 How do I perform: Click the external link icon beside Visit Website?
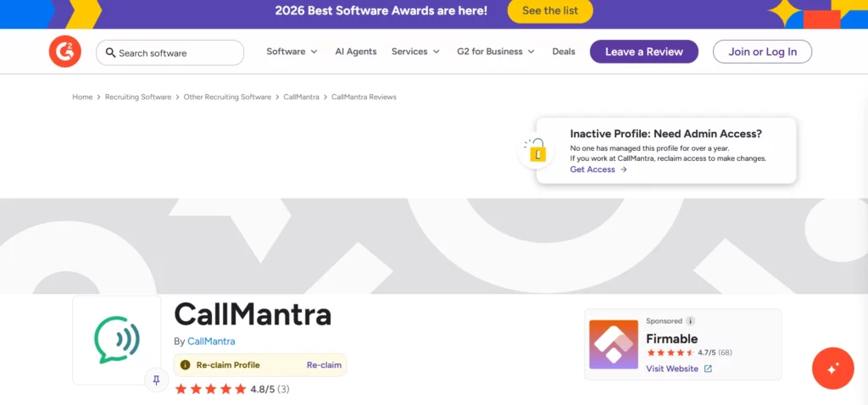coord(708,369)
